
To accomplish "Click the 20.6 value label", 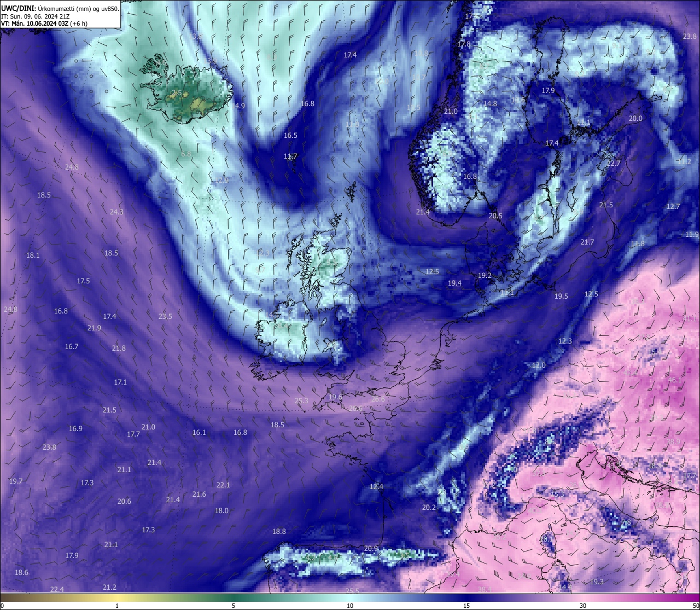I will pos(124,501).
